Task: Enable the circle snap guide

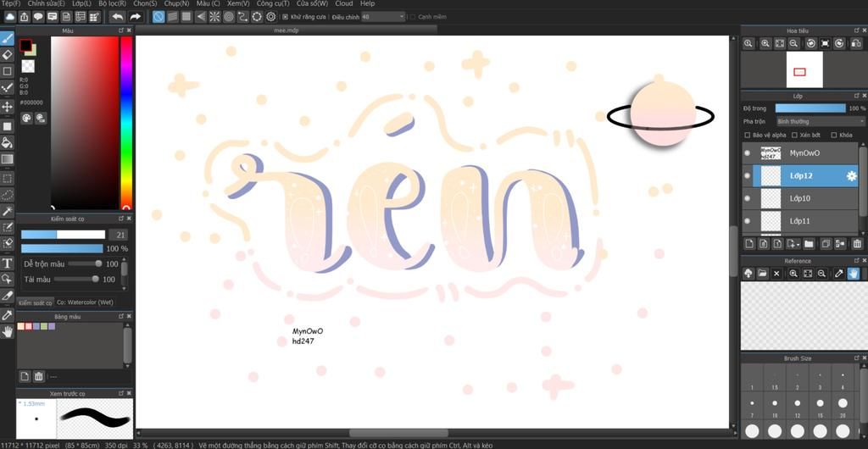Action: tap(229, 17)
